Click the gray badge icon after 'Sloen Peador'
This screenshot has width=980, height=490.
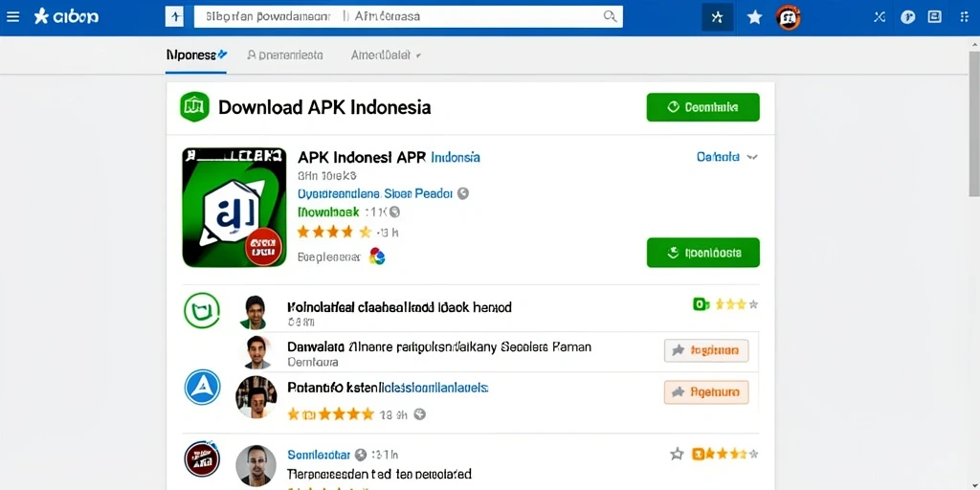click(x=463, y=193)
